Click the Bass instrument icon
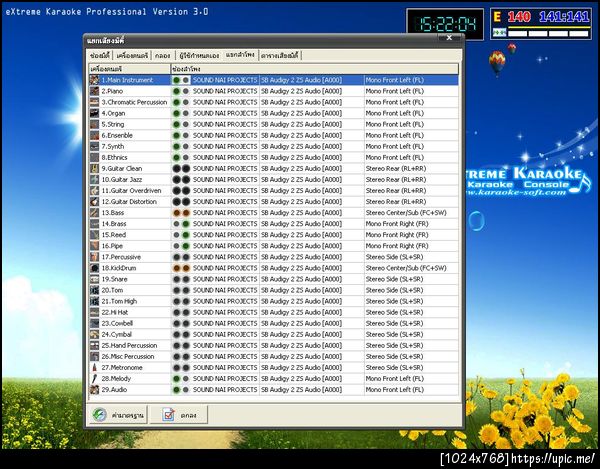600x469 pixels. tap(94, 213)
